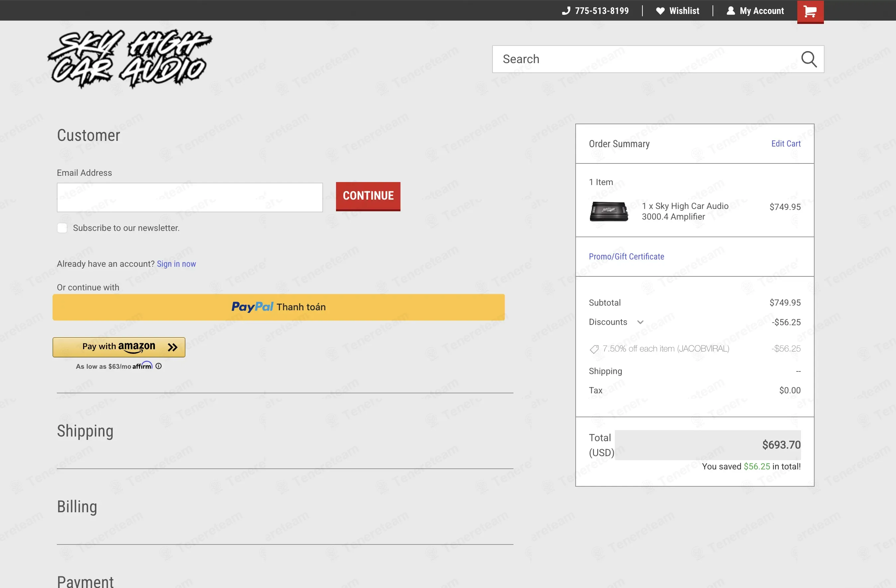Click the Wishlist heart icon

(x=660, y=11)
